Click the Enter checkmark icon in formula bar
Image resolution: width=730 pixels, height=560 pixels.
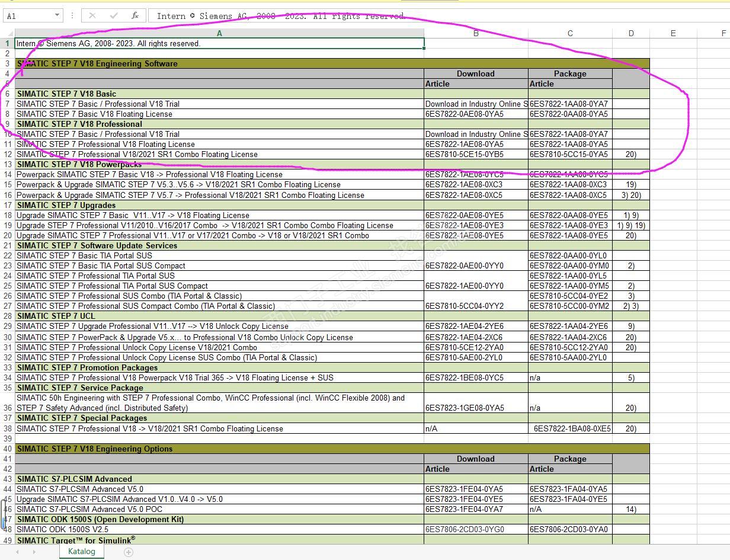[114, 16]
